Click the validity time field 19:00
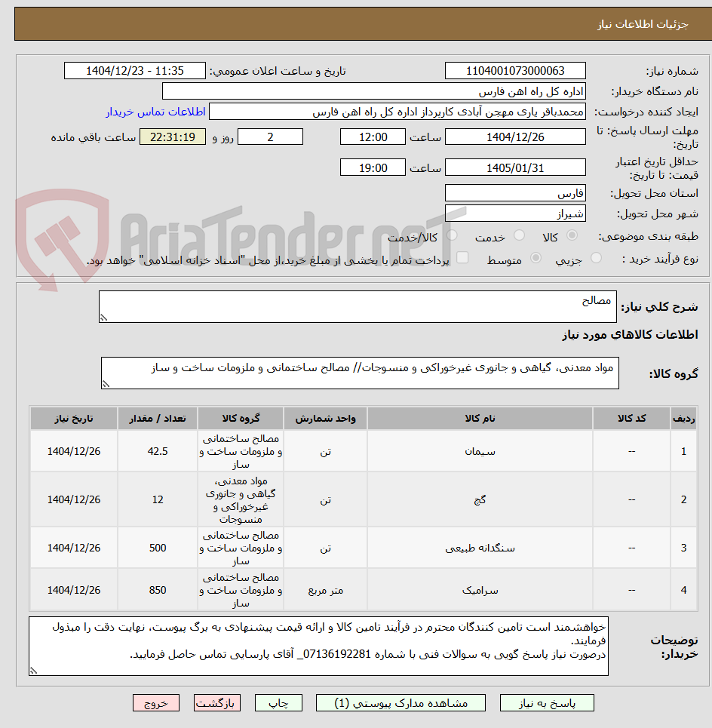Image resolution: width=712 pixels, height=728 pixels. [373, 167]
